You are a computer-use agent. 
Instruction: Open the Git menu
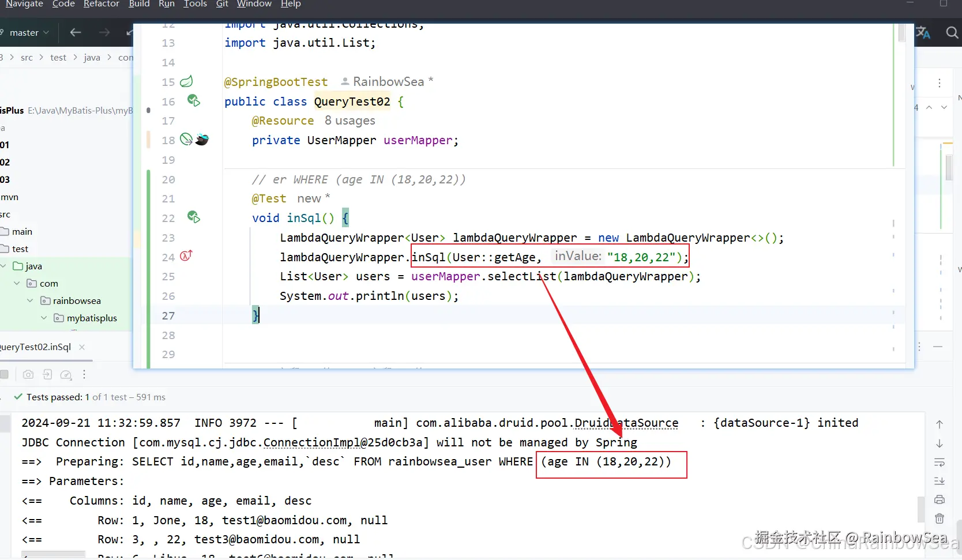[222, 4]
